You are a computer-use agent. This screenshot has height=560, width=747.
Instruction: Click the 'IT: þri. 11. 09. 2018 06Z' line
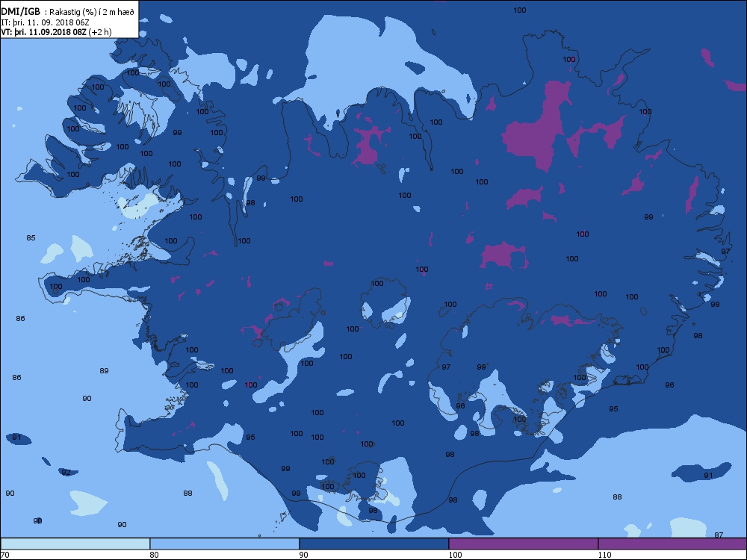click(45, 22)
